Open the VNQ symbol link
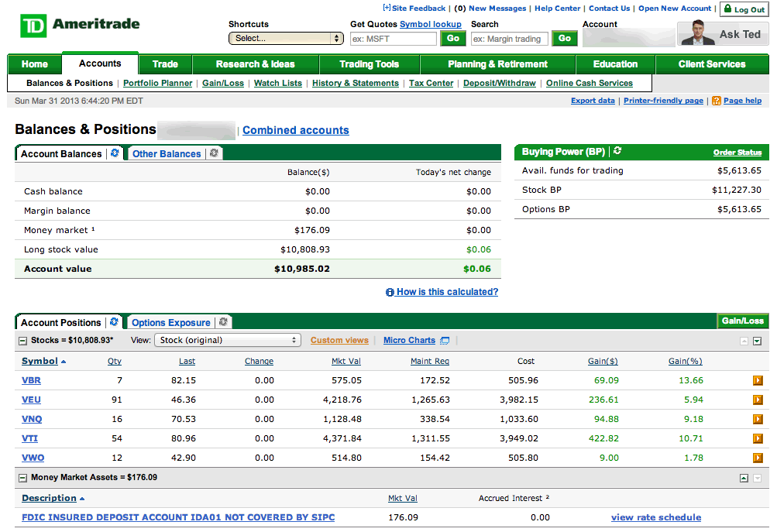Image resolution: width=777 pixels, height=532 pixels. point(32,419)
